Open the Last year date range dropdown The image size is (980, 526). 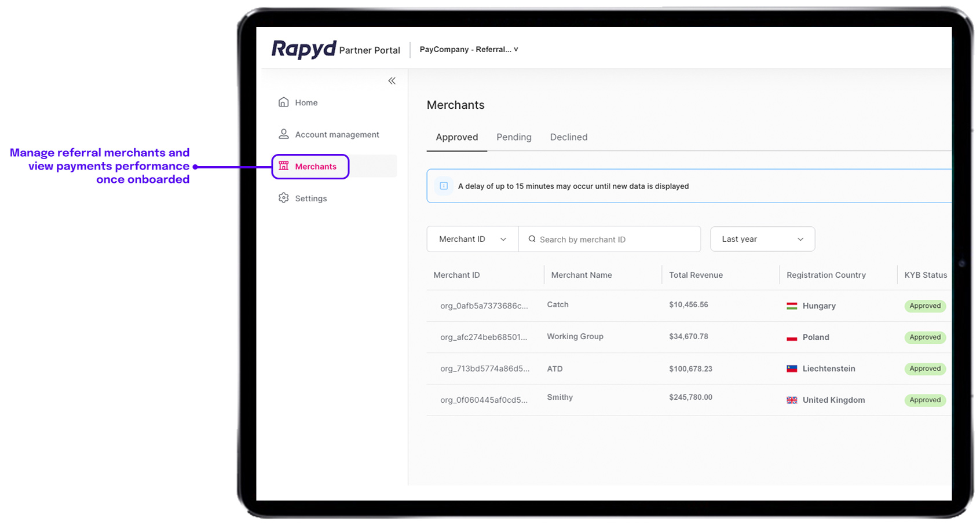[x=762, y=239]
